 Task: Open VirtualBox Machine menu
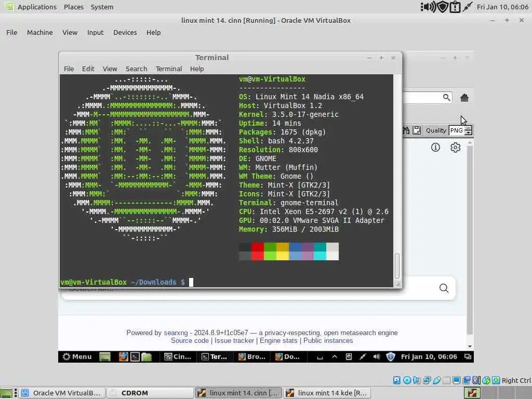(40, 33)
